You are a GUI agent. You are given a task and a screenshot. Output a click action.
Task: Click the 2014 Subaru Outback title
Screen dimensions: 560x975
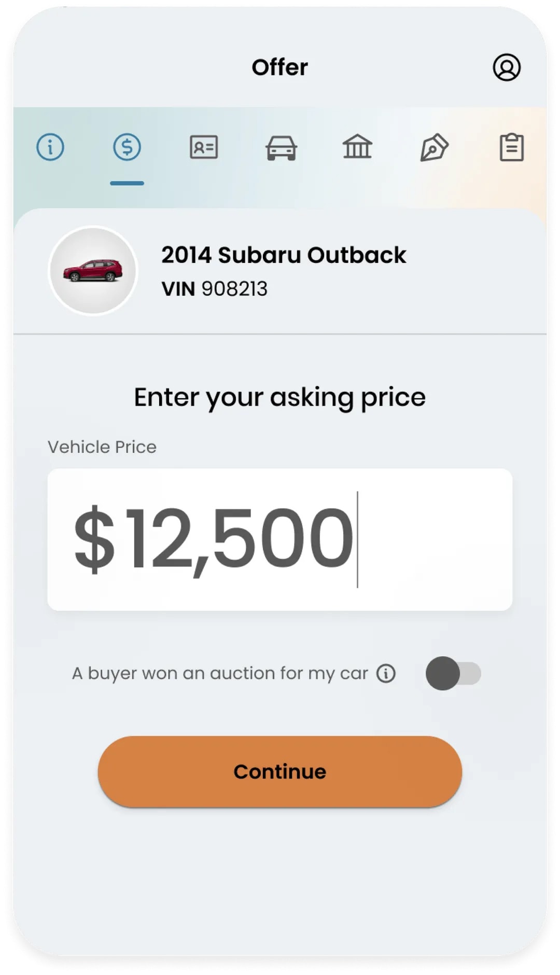click(284, 255)
